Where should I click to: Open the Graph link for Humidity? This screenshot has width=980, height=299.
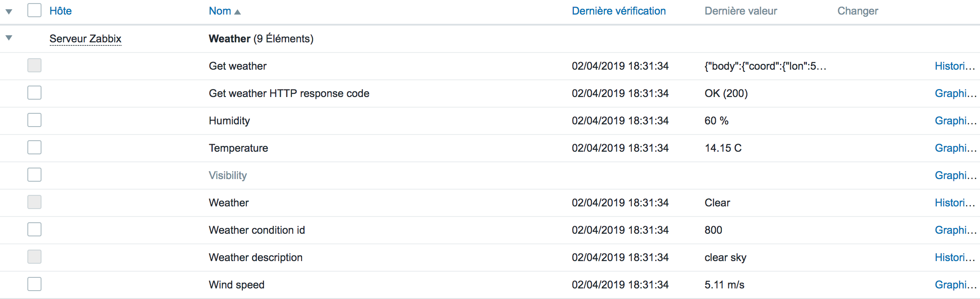pos(955,121)
